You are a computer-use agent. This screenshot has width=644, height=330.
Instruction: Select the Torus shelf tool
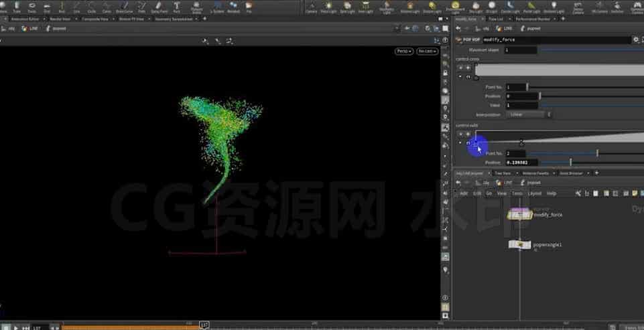[32, 7]
